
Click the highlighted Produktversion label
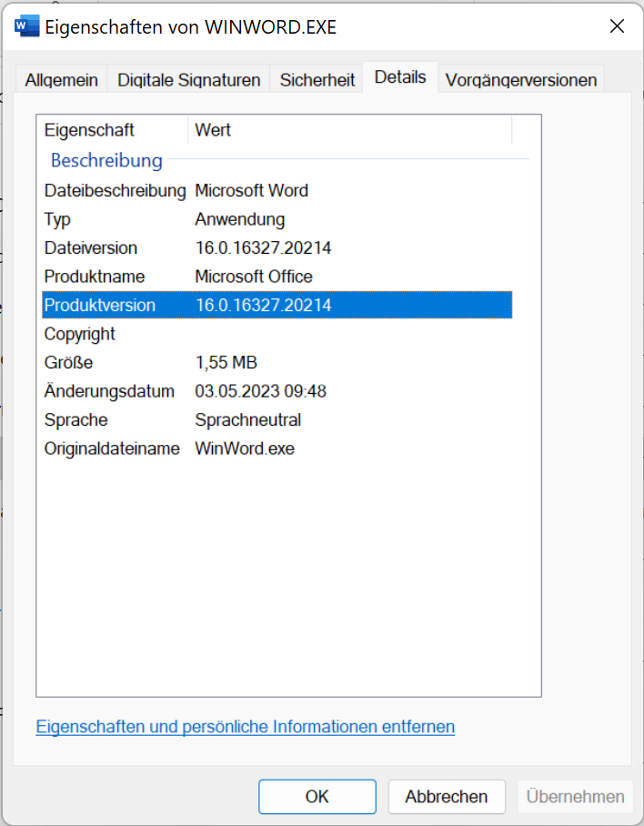click(x=99, y=305)
